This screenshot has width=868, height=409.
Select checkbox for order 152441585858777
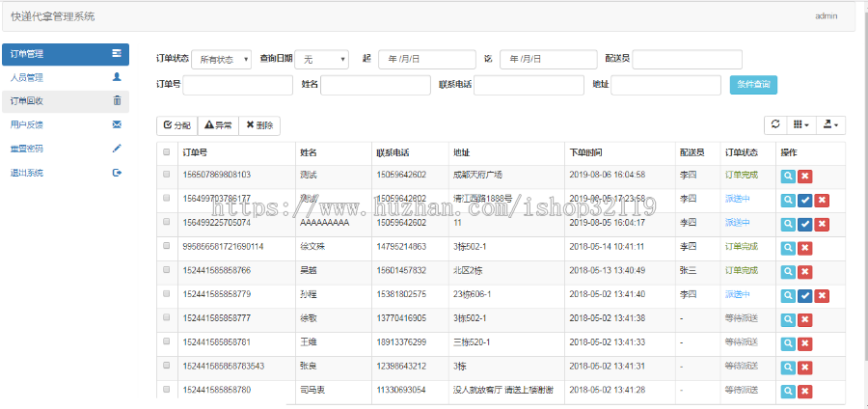[167, 317]
